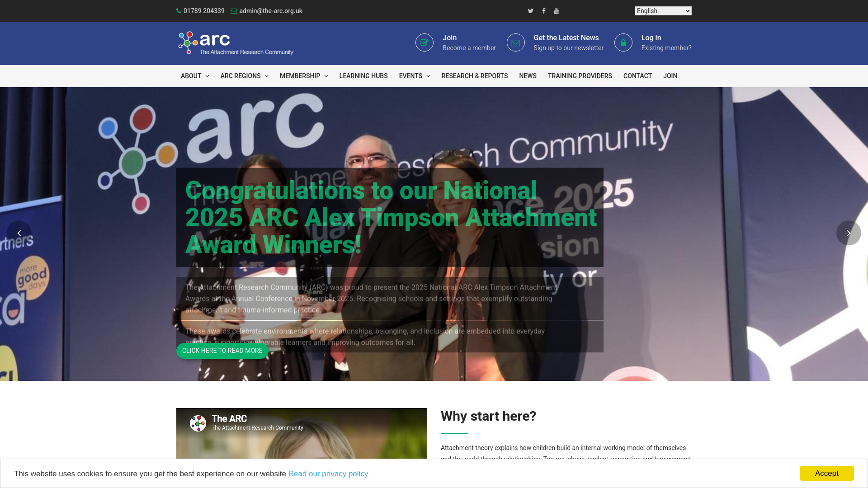
Task: Click the Why start here? heading
Action: tap(488, 416)
